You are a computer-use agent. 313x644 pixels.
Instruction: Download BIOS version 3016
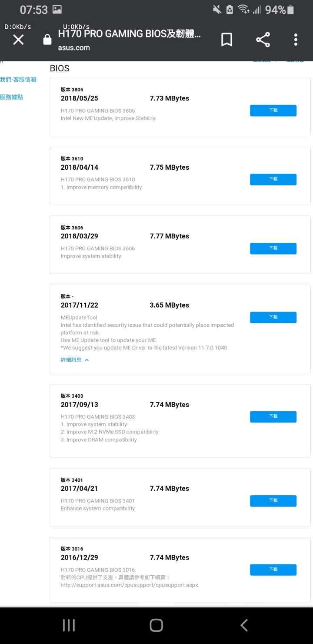273,570
